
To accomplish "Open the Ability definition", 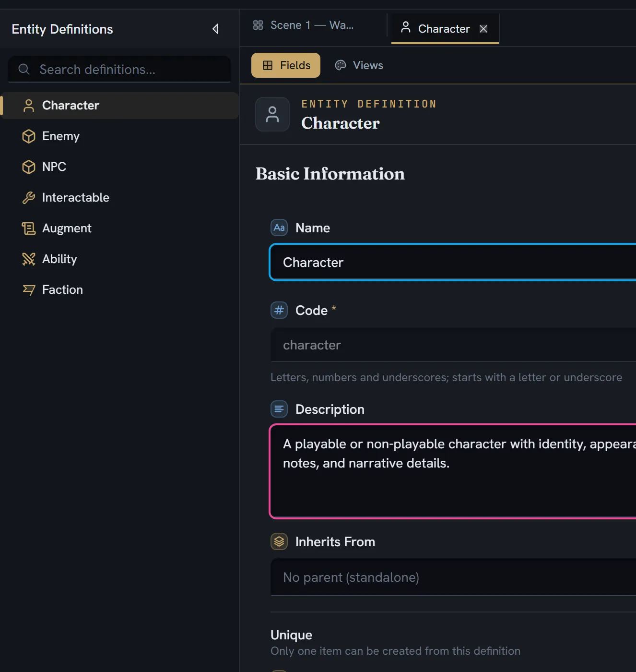I will (x=120, y=259).
